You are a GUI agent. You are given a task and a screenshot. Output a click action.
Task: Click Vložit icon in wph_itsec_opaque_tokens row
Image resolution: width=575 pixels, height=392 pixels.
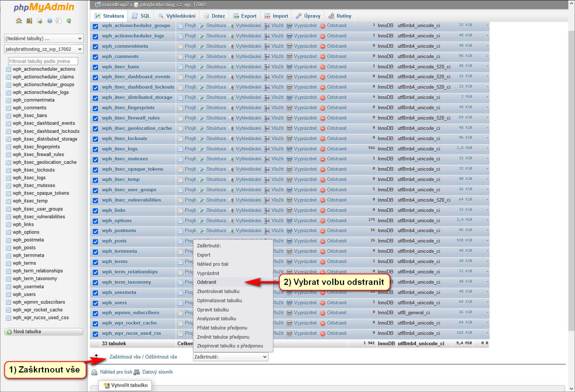point(267,169)
